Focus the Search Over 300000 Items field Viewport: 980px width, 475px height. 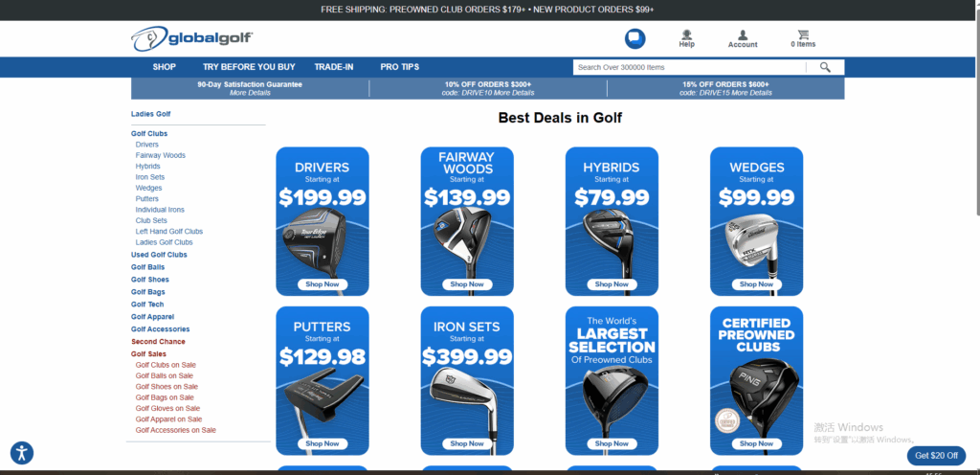pos(689,67)
